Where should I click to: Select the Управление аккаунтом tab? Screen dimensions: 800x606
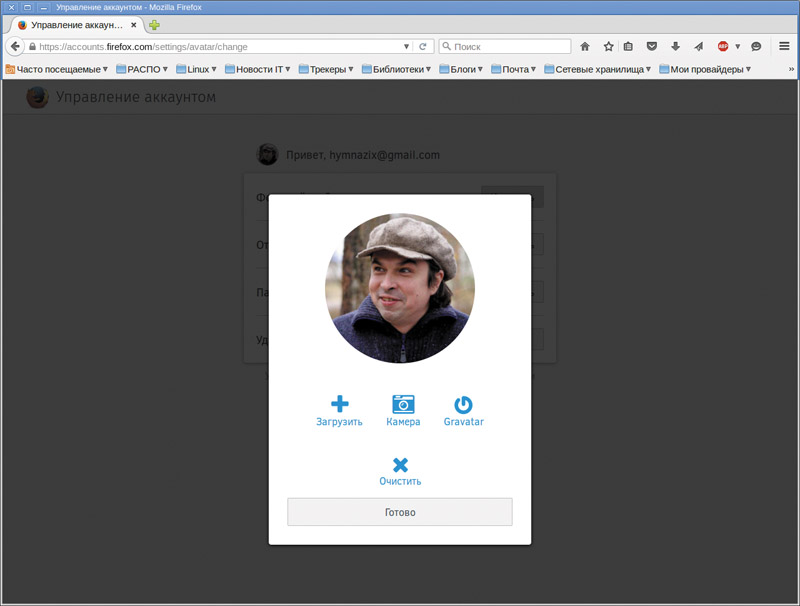click(x=76, y=25)
